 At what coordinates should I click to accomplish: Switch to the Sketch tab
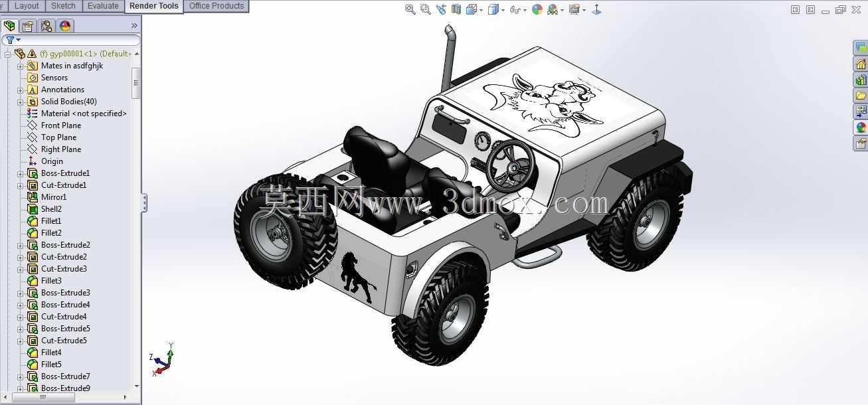coord(63,6)
